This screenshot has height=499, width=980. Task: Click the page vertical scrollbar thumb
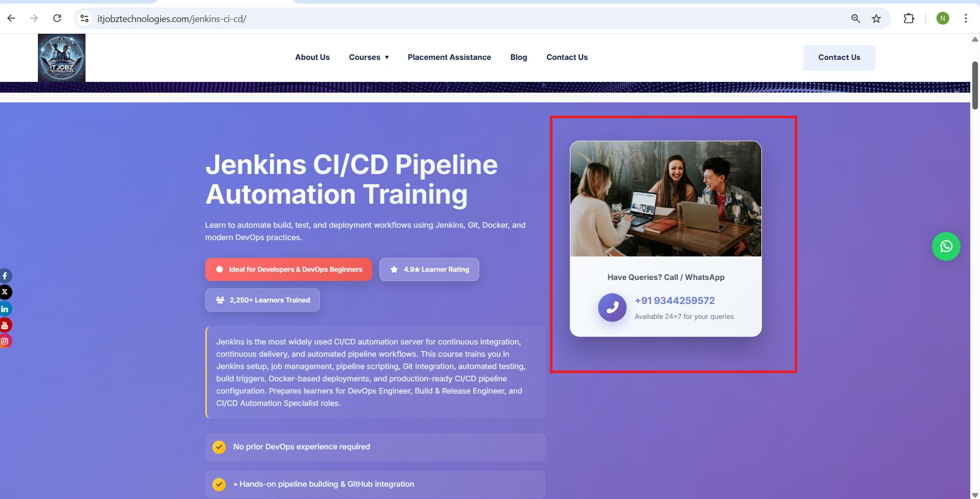(975, 85)
